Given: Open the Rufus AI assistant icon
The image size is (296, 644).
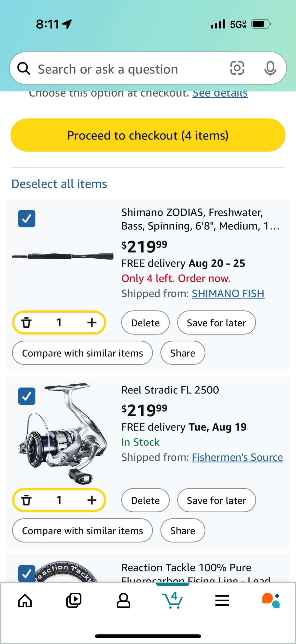Looking at the screenshot, I should (x=271, y=600).
